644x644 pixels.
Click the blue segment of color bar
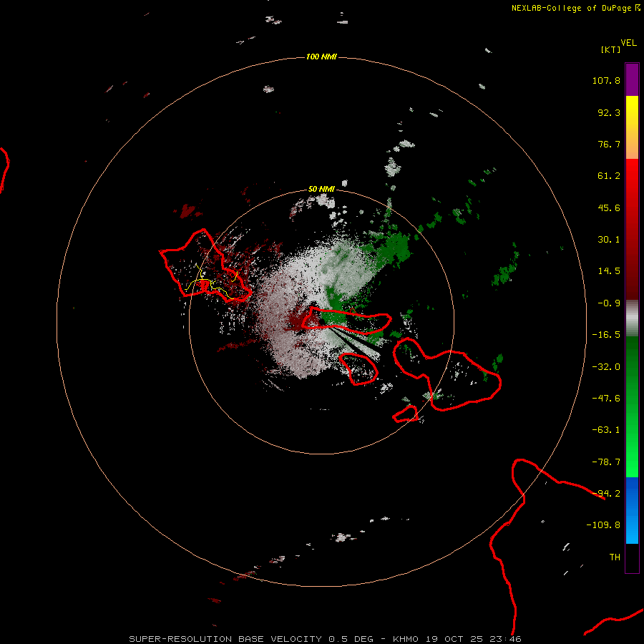point(632,510)
